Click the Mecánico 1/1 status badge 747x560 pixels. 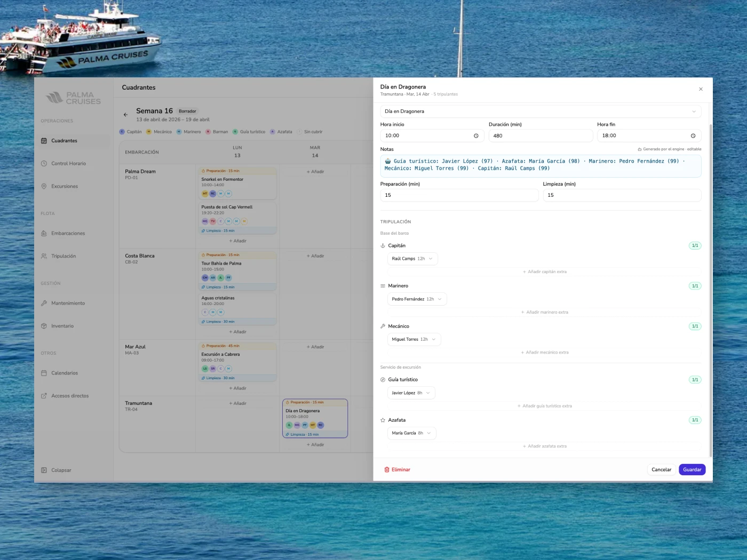coord(695,326)
